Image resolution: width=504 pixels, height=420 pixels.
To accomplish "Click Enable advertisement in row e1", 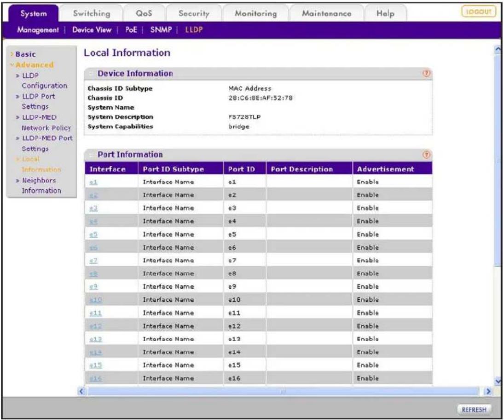I will coord(368,182).
